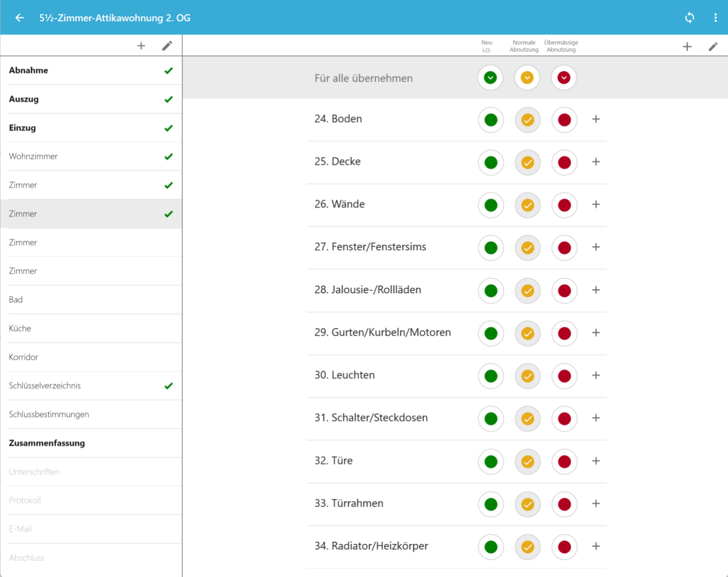Open Schlussbestimmungen
Image resolution: width=728 pixels, height=577 pixels.
(x=91, y=414)
